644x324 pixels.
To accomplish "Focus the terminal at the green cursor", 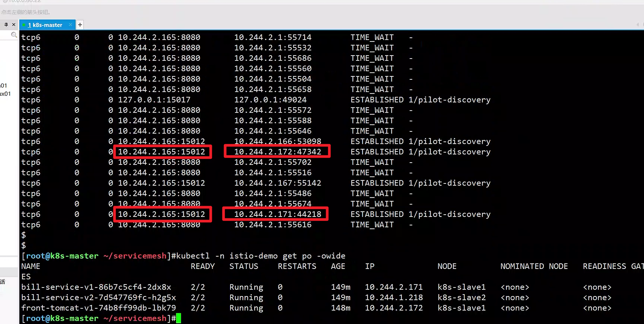I will tap(179, 318).
